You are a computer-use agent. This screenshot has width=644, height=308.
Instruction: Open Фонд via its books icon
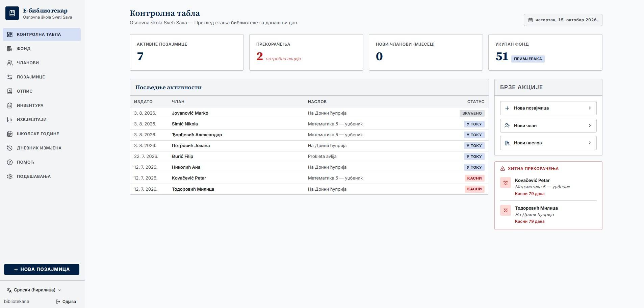(10, 49)
